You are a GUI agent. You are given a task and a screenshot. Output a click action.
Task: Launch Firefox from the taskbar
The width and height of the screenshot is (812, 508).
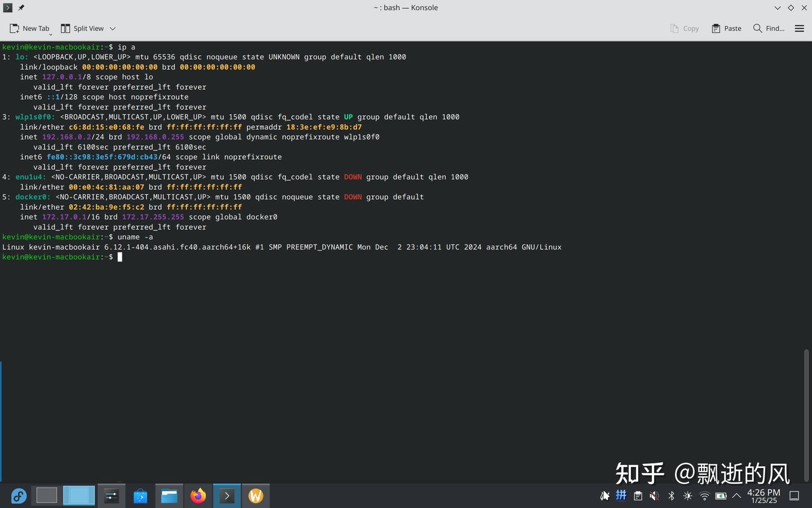click(x=198, y=496)
